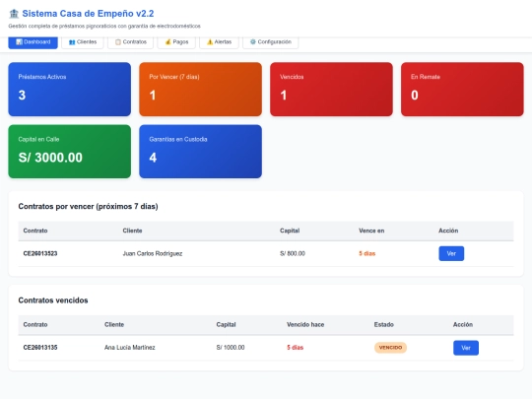Click the red '5 días' overdue value

(296, 348)
